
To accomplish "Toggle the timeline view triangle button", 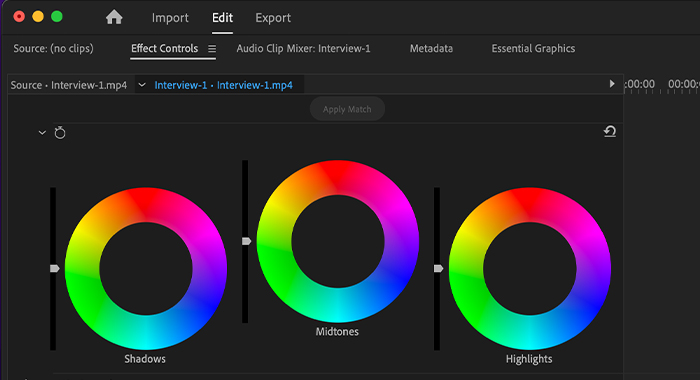I will [x=612, y=84].
